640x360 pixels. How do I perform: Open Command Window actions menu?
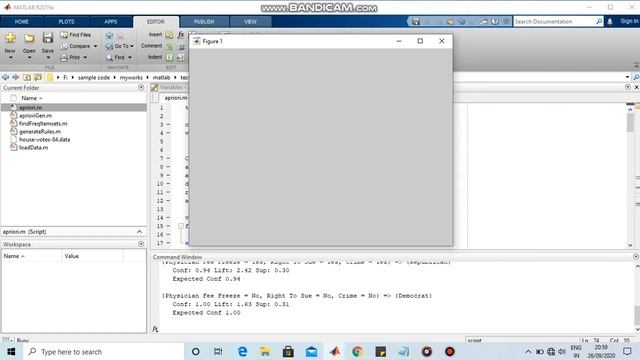[x=636, y=256]
